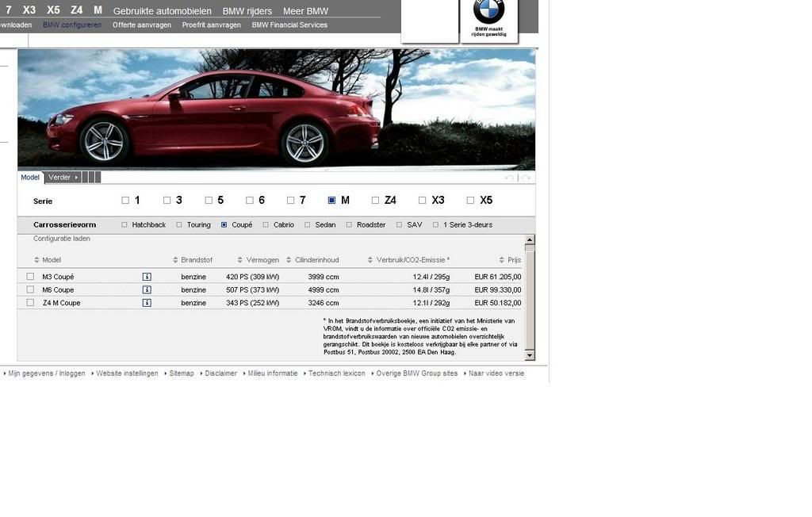This screenshot has width=812, height=517.
Task: Click the redo arrow icon in tab bar
Action: [x=527, y=178]
